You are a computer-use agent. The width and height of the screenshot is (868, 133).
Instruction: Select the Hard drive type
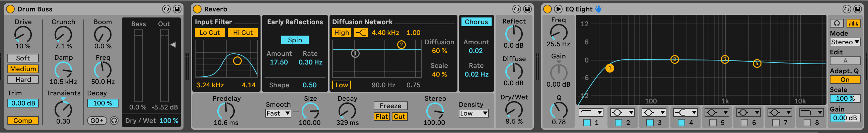coord(23,80)
